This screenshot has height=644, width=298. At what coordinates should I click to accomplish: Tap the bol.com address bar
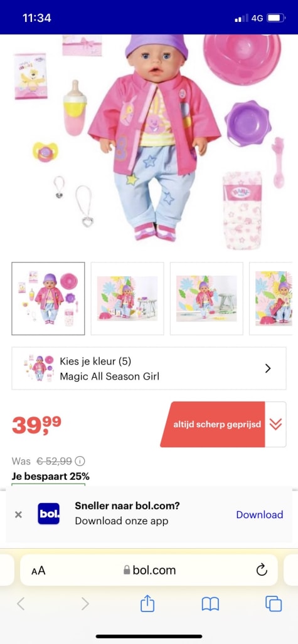[x=149, y=570]
